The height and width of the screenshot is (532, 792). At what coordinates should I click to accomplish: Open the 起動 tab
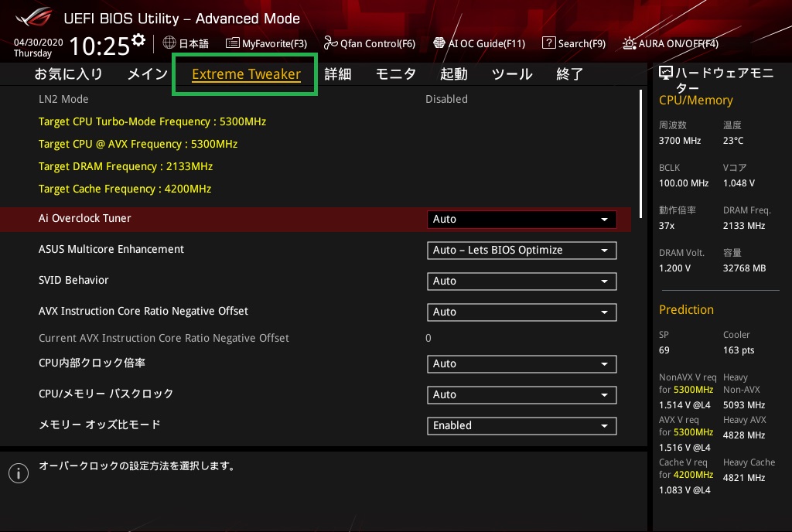pos(453,74)
